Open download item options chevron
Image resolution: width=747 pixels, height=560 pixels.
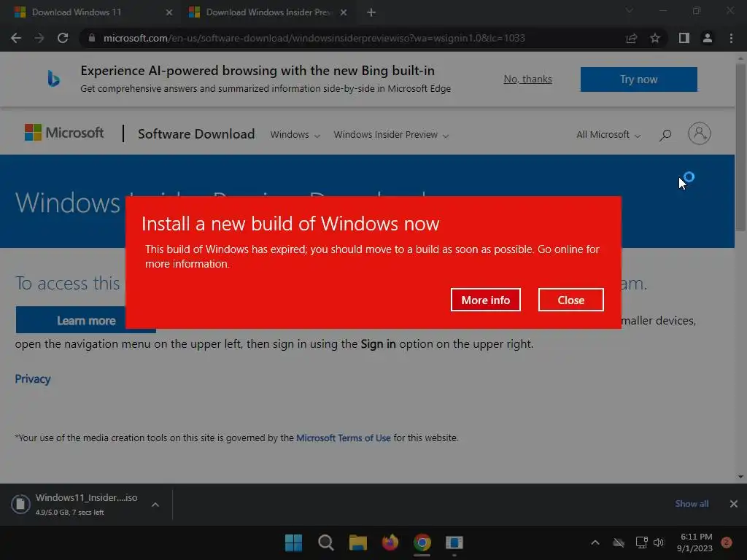point(155,505)
